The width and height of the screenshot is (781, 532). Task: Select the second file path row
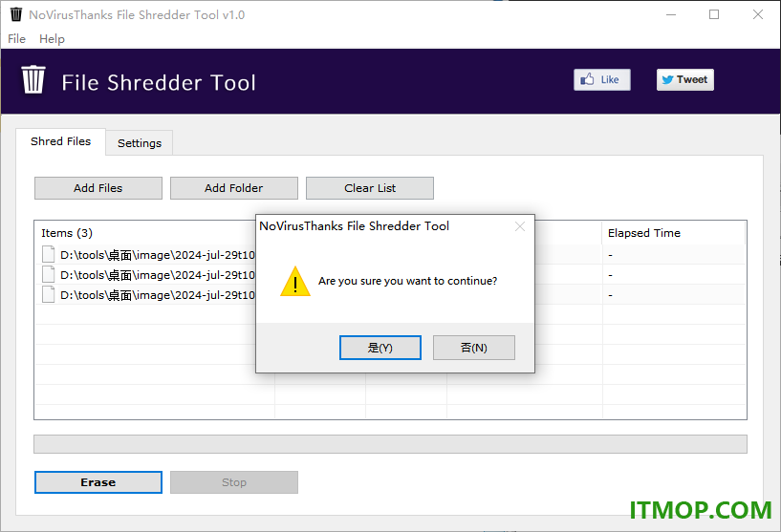[x=390, y=275]
